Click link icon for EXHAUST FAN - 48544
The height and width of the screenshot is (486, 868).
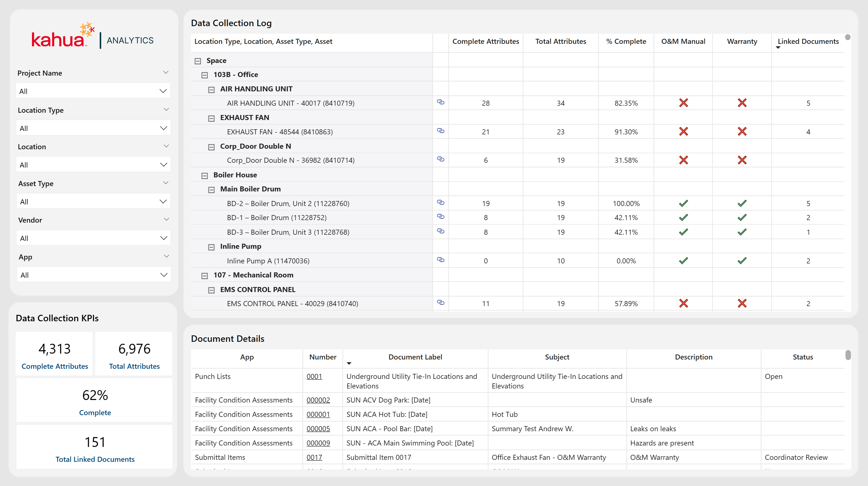point(440,130)
